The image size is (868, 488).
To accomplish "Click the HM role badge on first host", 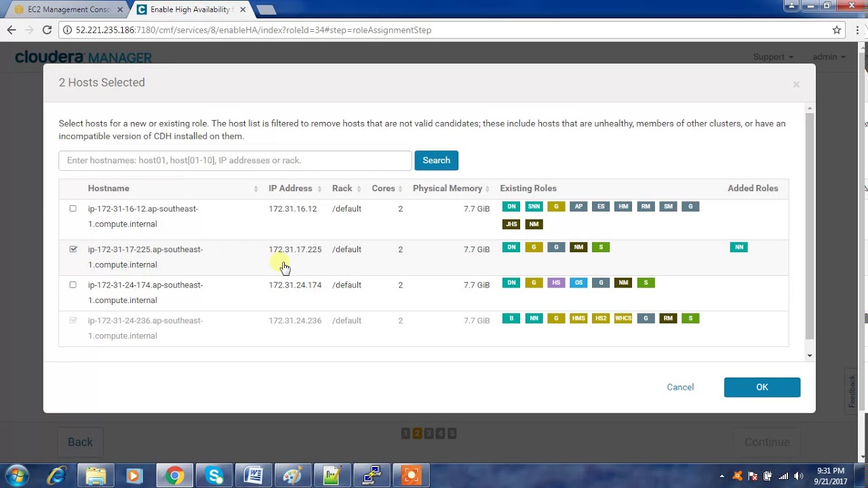I will pyautogui.click(x=623, y=207).
